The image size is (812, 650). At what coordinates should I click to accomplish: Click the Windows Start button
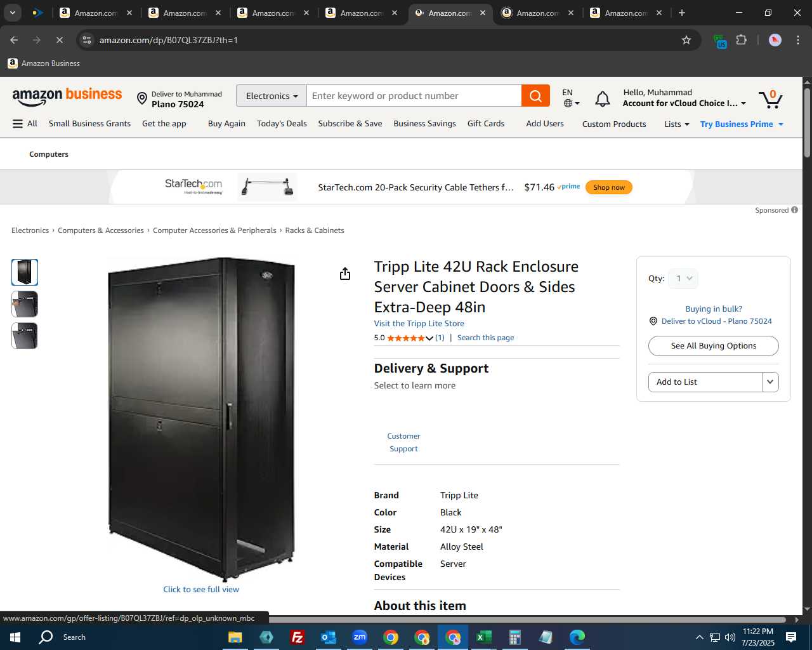(x=15, y=637)
